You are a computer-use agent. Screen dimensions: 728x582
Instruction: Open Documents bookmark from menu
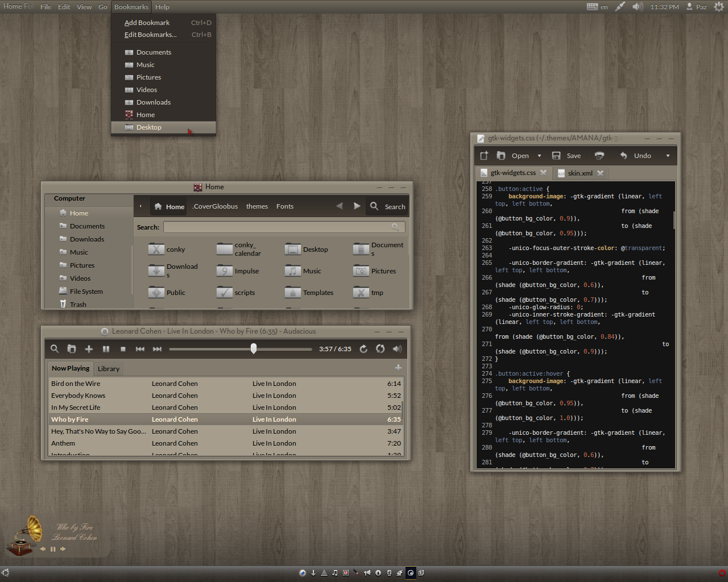pos(163,52)
